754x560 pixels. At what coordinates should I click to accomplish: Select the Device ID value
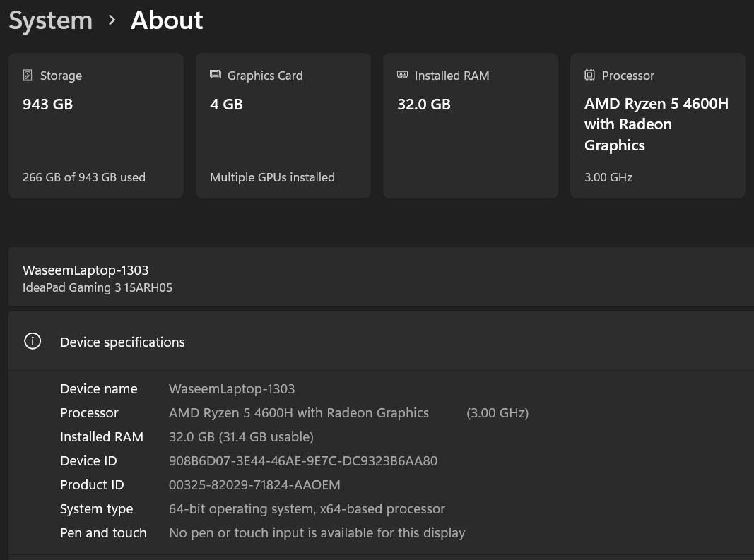[303, 461]
